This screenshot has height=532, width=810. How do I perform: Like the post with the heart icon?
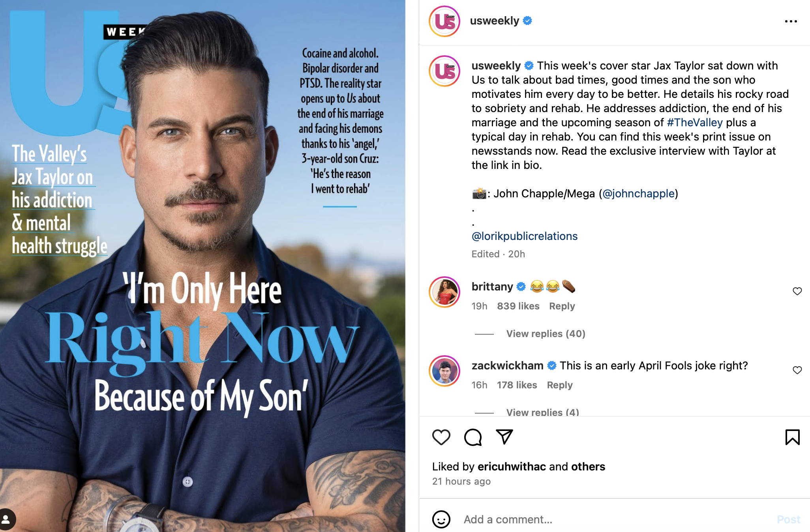(441, 437)
